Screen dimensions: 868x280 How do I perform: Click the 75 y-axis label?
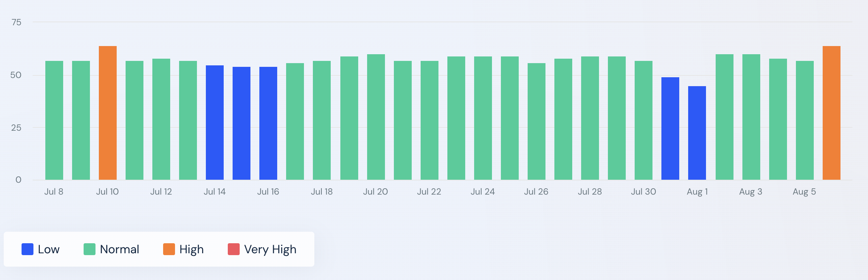coord(16,22)
